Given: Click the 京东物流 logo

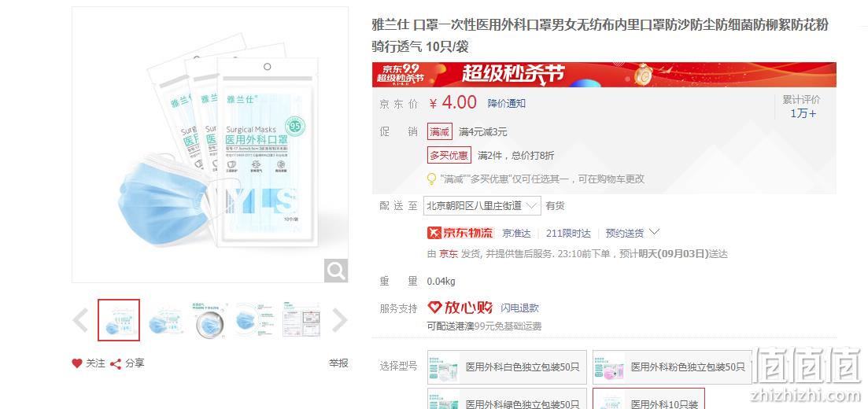Looking at the screenshot, I should pos(460,233).
